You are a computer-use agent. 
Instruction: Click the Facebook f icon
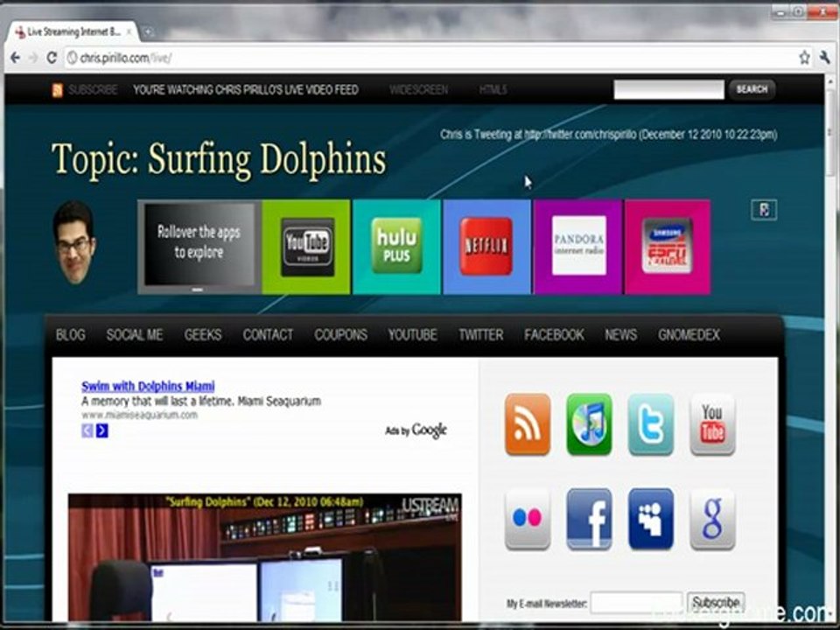point(589,519)
